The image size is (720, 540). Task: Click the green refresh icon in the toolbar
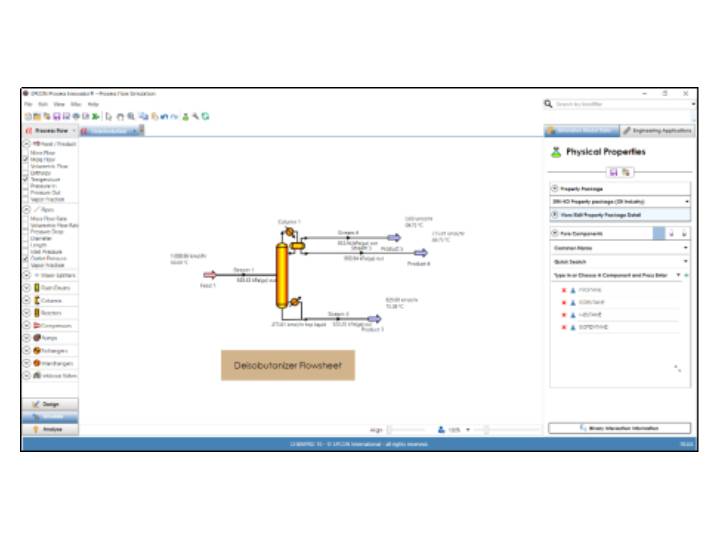click(205, 117)
